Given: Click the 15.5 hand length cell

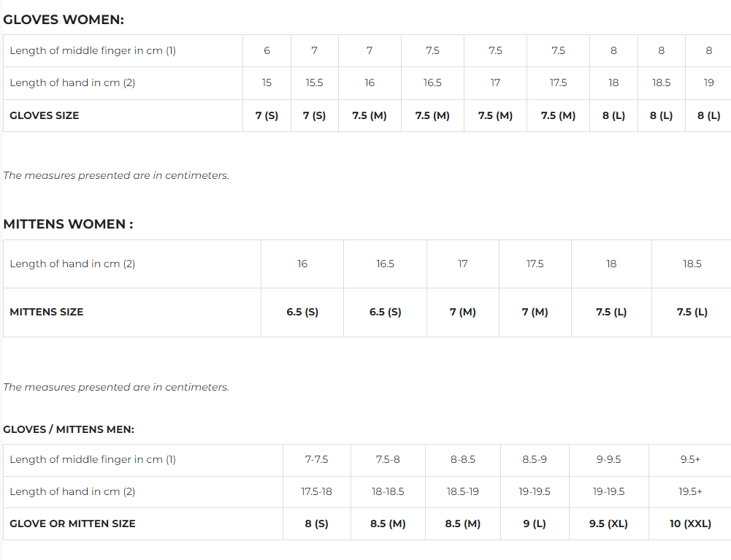Looking at the screenshot, I should tap(314, 83).
